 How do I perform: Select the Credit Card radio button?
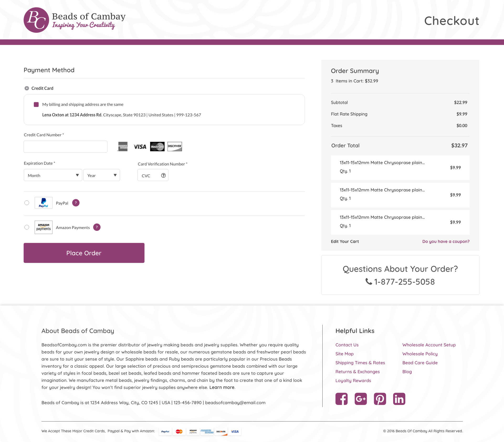[27, 88]
